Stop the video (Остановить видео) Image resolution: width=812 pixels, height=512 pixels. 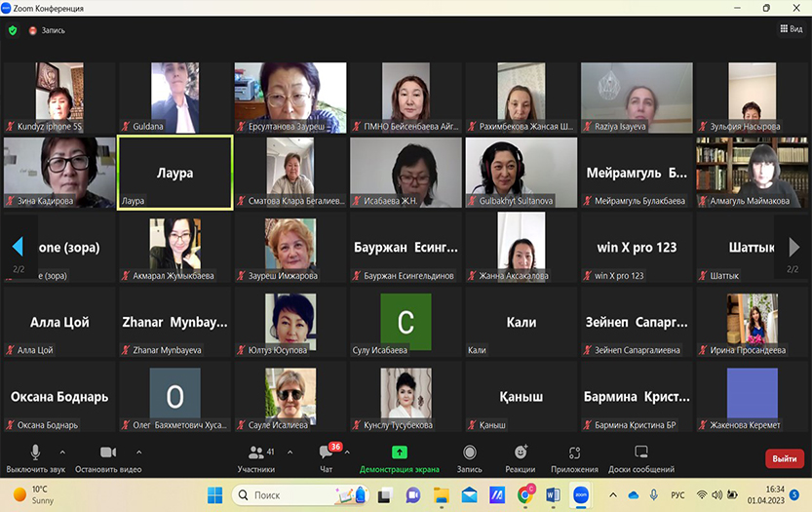(108, 456)
